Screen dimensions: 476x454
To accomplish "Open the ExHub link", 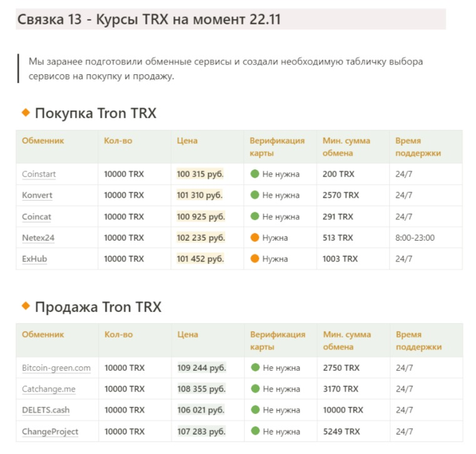I will coord(34,259).
